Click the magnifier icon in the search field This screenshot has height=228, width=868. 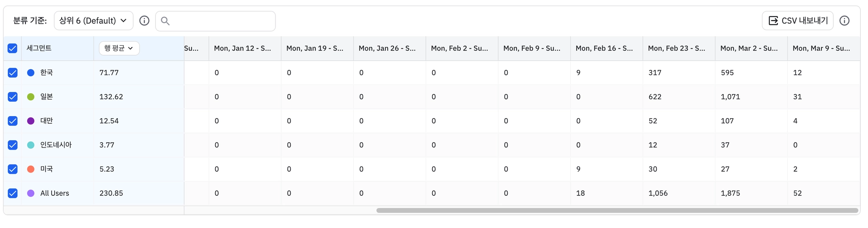point(165,21)
